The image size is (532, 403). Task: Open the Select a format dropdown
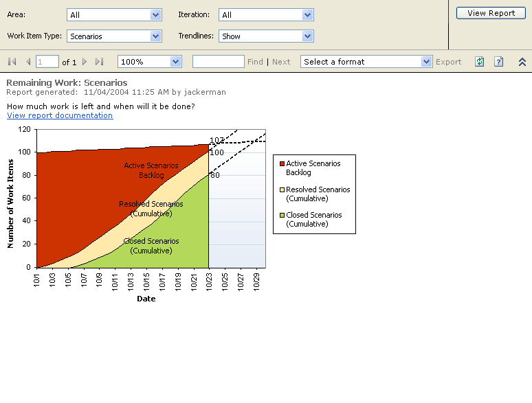point(426,62)
